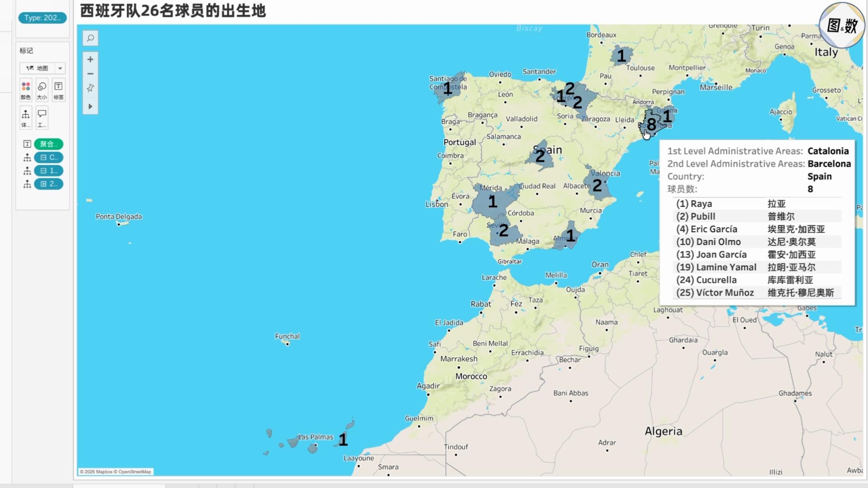Select the Type: 202.. filter pill

pos(42,18)
